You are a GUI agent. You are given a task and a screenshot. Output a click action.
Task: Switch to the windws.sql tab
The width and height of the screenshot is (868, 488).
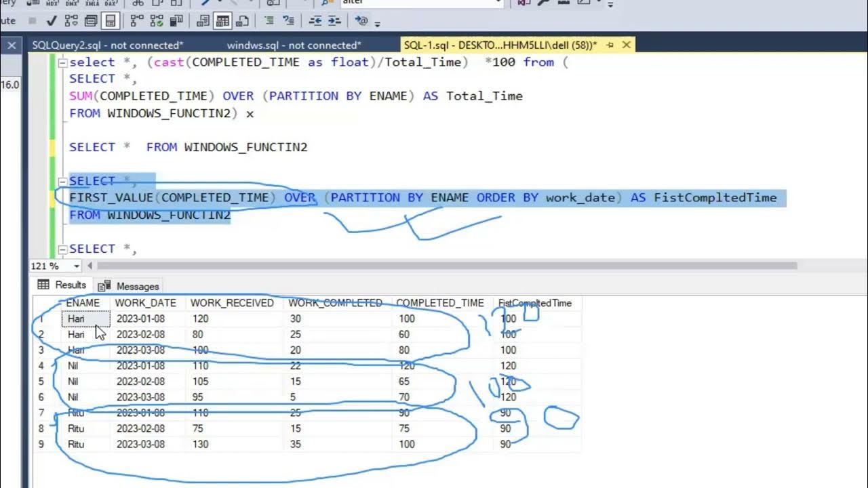[x=294, y=45]
